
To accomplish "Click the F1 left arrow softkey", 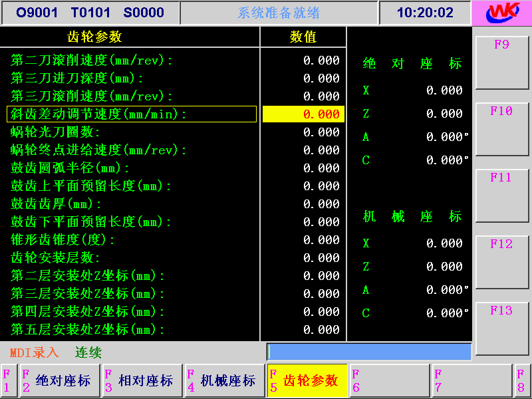I will (x=9, y=380).
